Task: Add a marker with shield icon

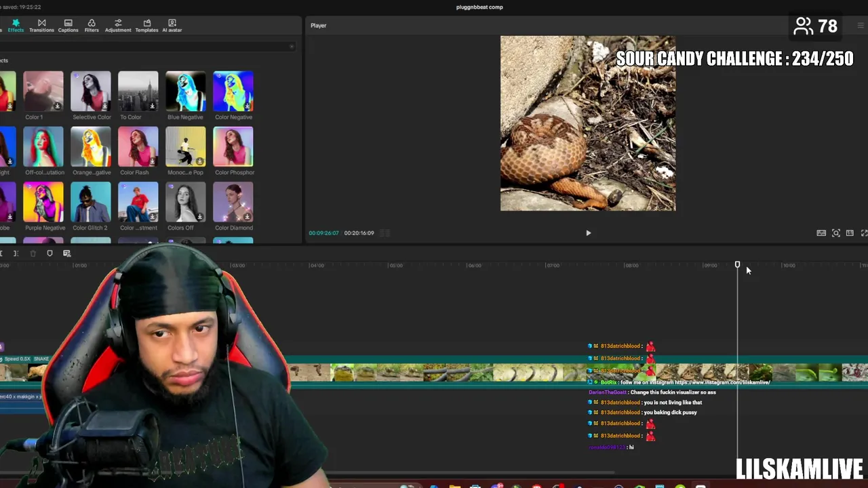Action: pyautogui.click(x=50, y=253)
